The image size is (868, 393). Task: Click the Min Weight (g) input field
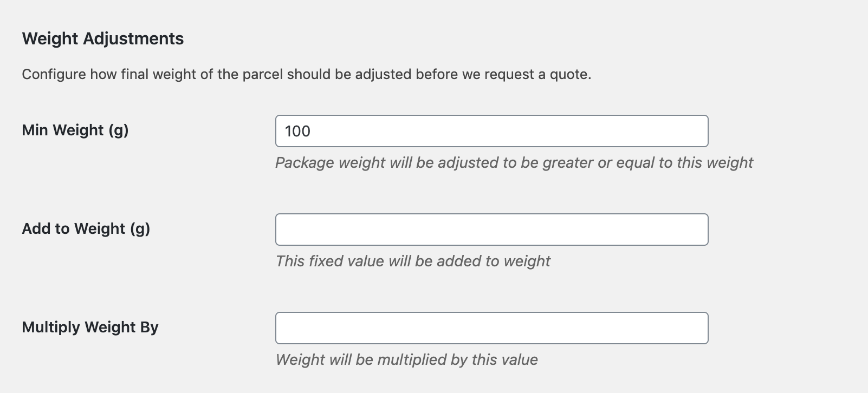(x=491, y=131)
